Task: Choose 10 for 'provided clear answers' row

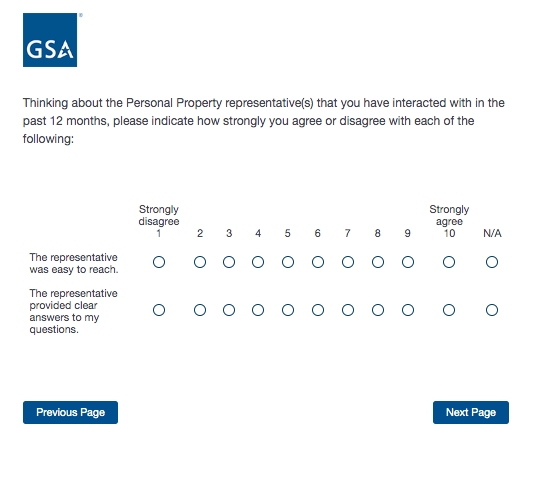Action: (449, 310)
